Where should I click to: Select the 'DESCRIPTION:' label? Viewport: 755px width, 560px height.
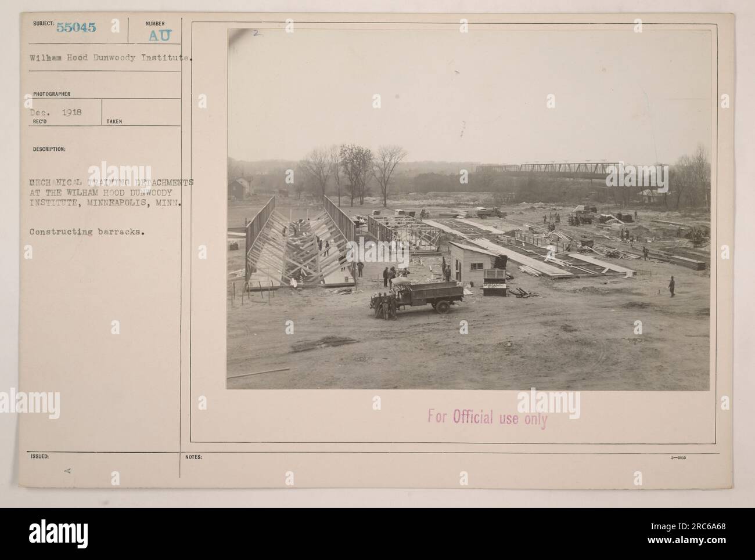coord(49,149)
